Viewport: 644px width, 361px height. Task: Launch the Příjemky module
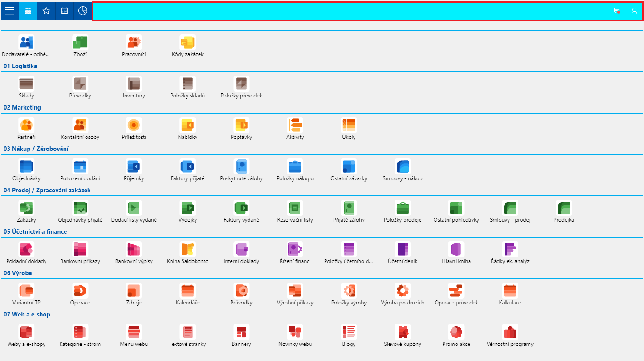(134, 166)
